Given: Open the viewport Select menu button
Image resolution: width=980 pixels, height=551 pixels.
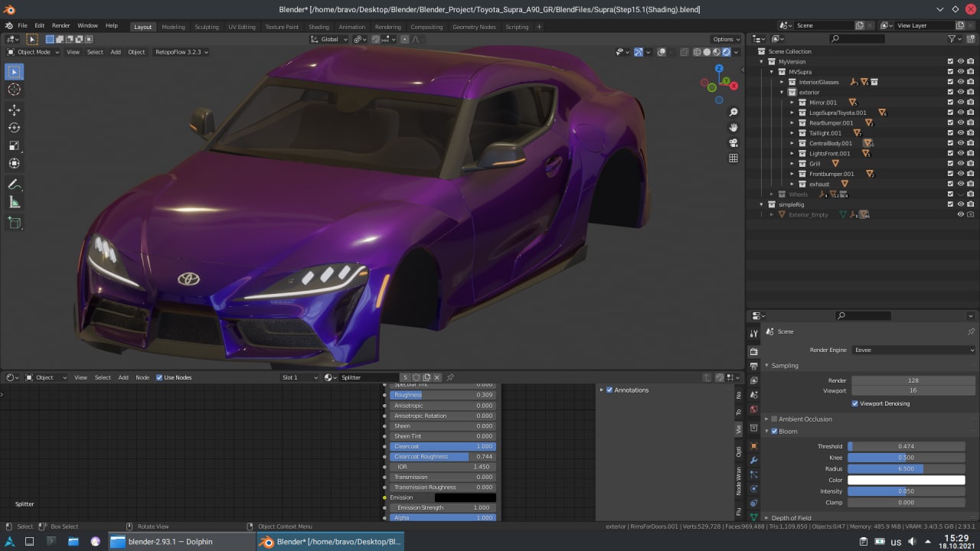Looking at the screenshot, I should [95, 52].
